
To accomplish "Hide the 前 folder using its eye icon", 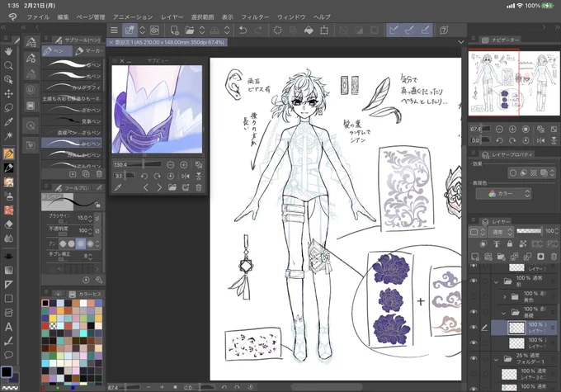I will 474,281.
